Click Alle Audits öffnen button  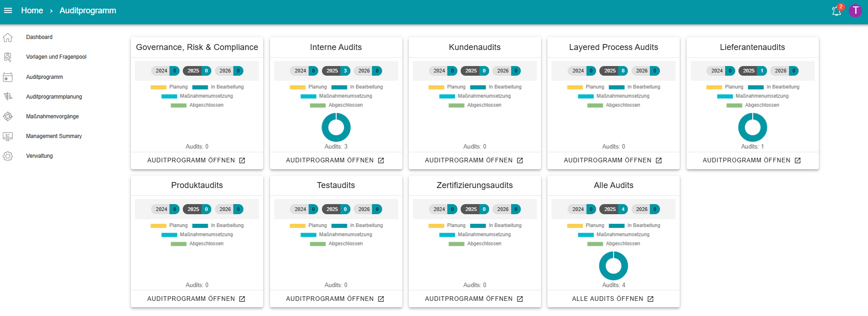[613, 299]
